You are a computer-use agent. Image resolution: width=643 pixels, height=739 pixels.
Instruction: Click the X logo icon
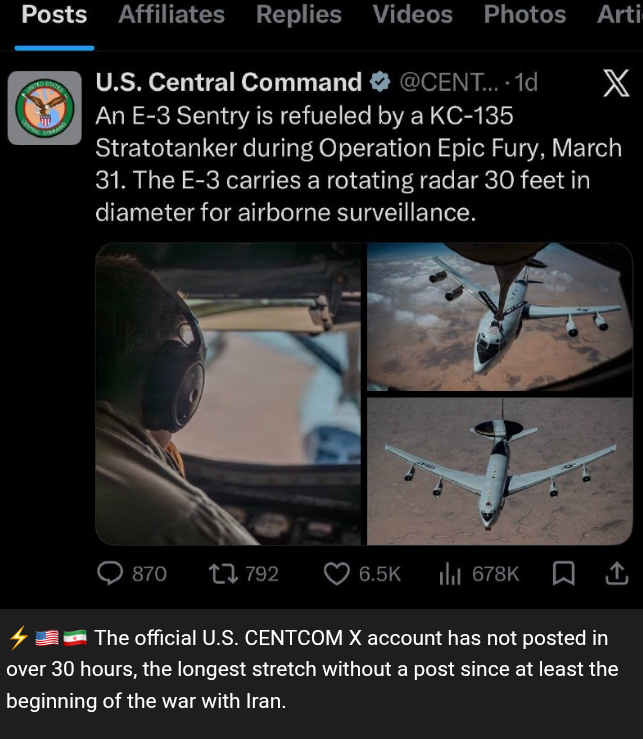pyautogui.click(x=616, y=84)
